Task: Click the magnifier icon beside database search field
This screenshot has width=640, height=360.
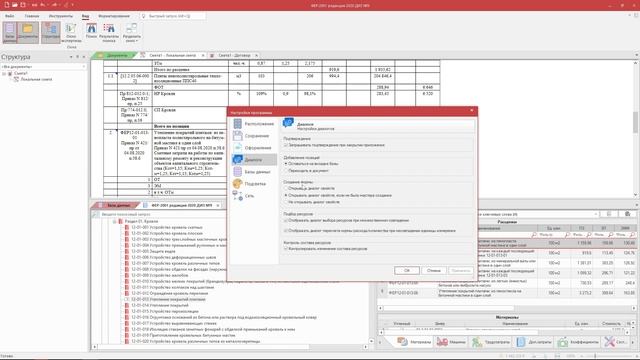Action: pyautogui.click(x=95, y=214)
